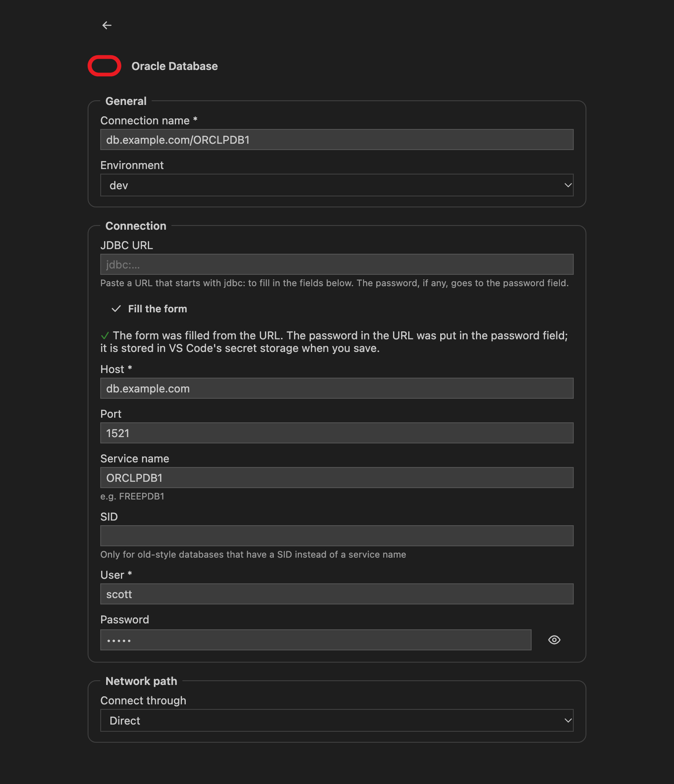Click the SID label
674x784 pixels.
coord(109,517)
